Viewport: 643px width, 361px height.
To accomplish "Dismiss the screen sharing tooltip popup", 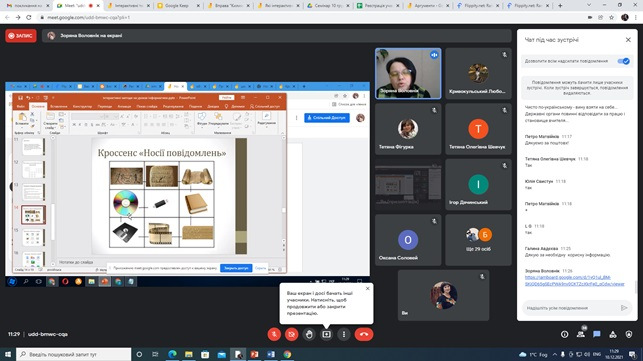I will (367, 288).
